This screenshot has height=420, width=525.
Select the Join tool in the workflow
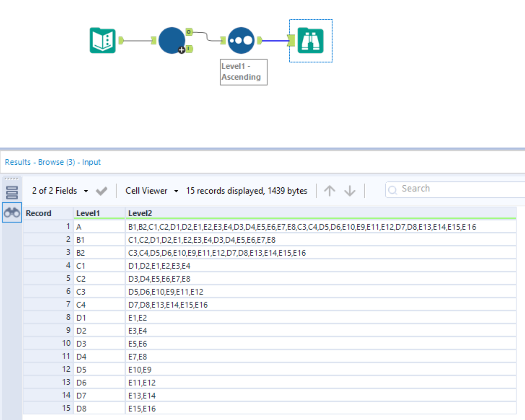tap(172, 40)
